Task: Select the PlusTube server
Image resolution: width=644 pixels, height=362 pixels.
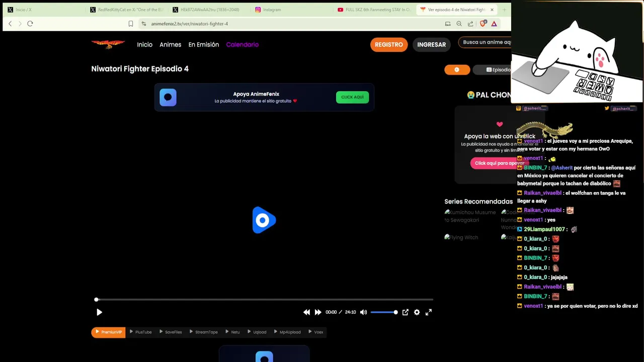Action: (x=140, y=332)
